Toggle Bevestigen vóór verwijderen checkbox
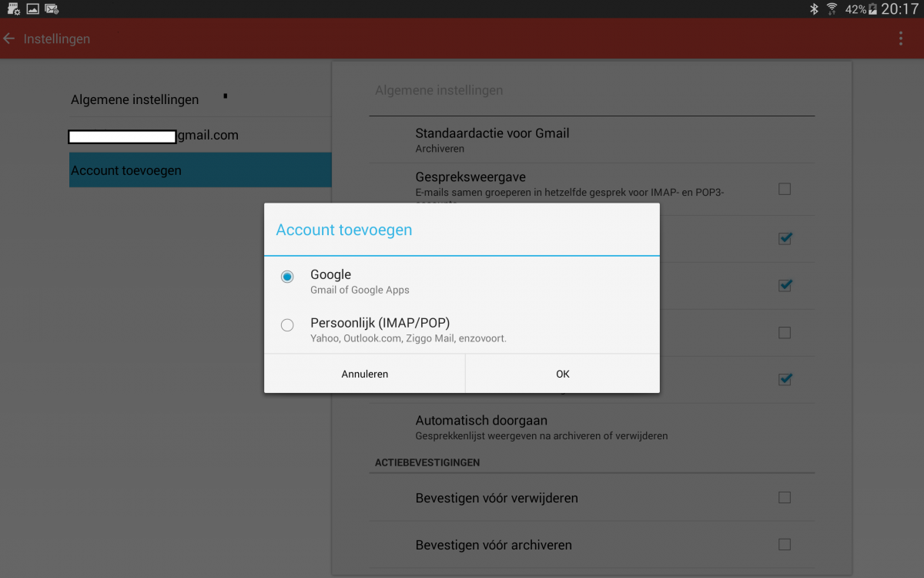The width and height of the screenshot is (924, 578). 785,497
